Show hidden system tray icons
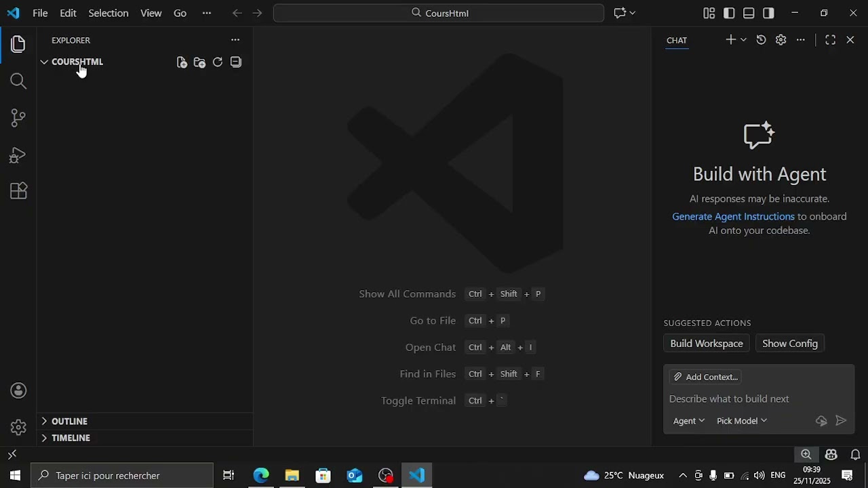 (x=683, y=475)
